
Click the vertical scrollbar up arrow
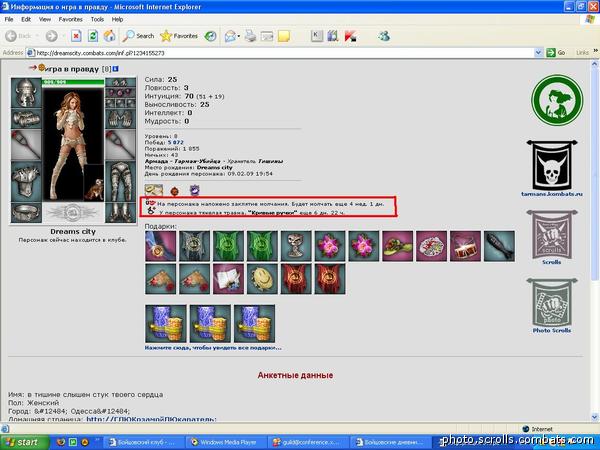(595, 64)
